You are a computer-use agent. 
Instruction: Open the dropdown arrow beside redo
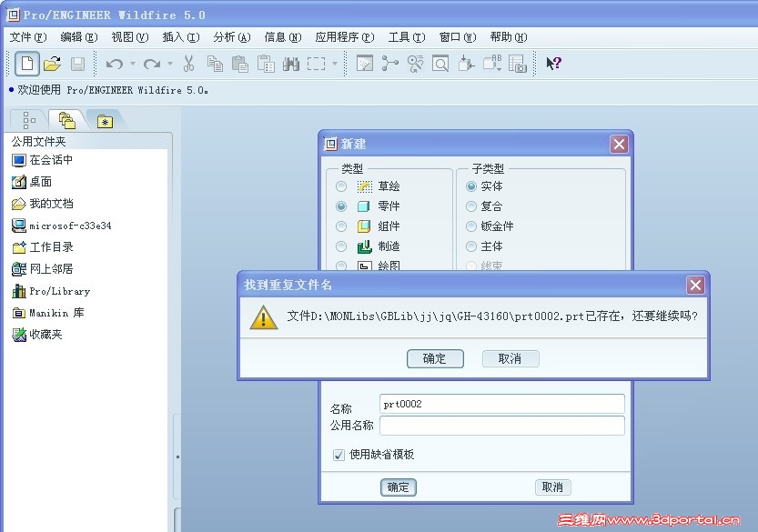169,64
